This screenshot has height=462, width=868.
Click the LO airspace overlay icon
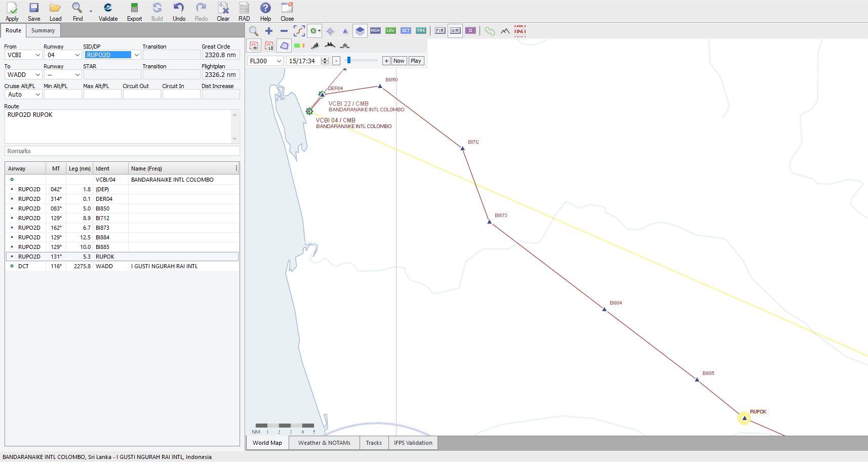[x=269, y=46]
